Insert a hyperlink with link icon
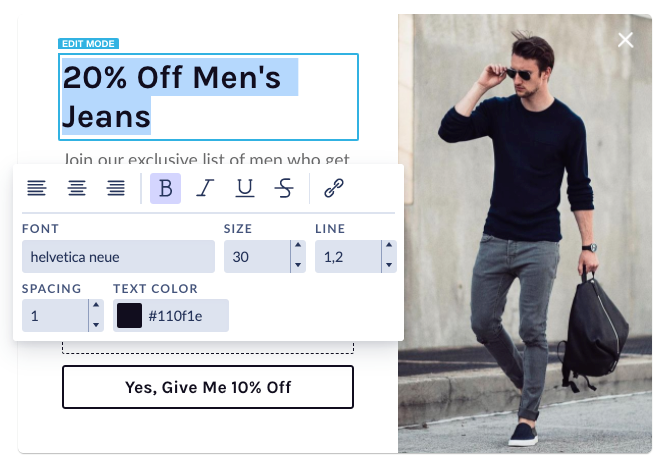This screenshot has height=460, width=660. click(x=334, y=188)
